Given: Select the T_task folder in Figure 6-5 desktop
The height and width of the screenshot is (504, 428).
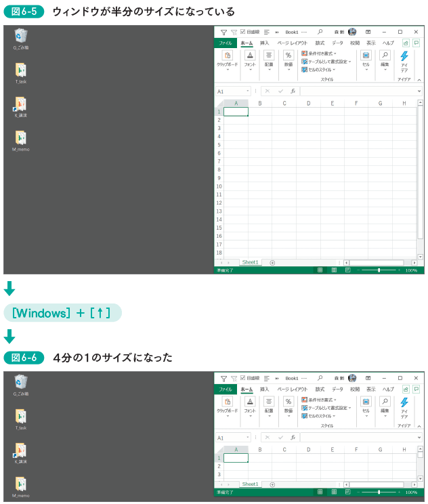Looking at the screenshot, I should tap(21, 73).
